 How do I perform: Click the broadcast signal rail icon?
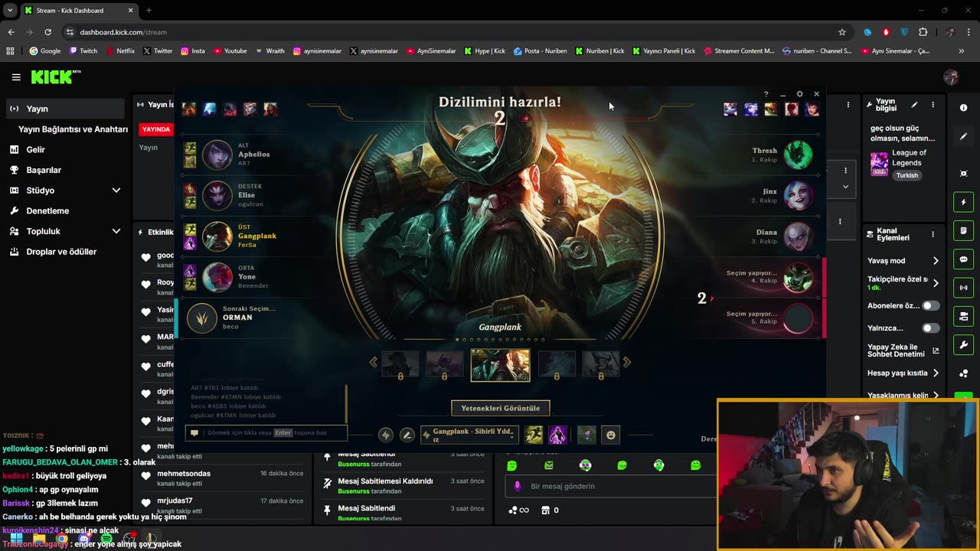tap(963, 288)
